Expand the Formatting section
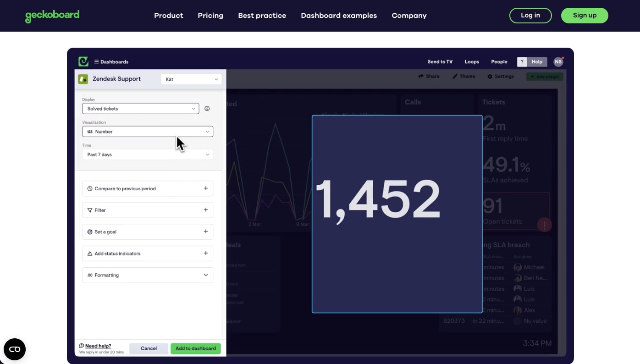This screenshot has width=640, height=364. [147, 275]
